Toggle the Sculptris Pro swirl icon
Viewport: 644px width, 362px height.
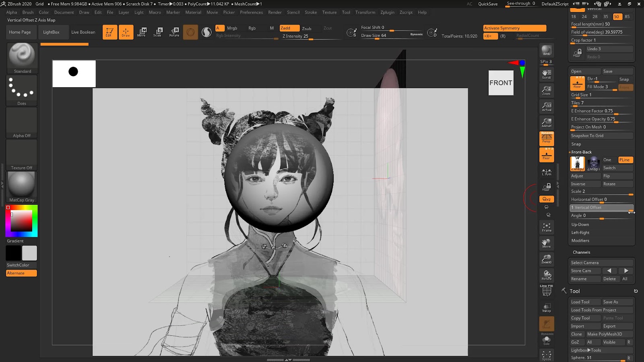206,32
